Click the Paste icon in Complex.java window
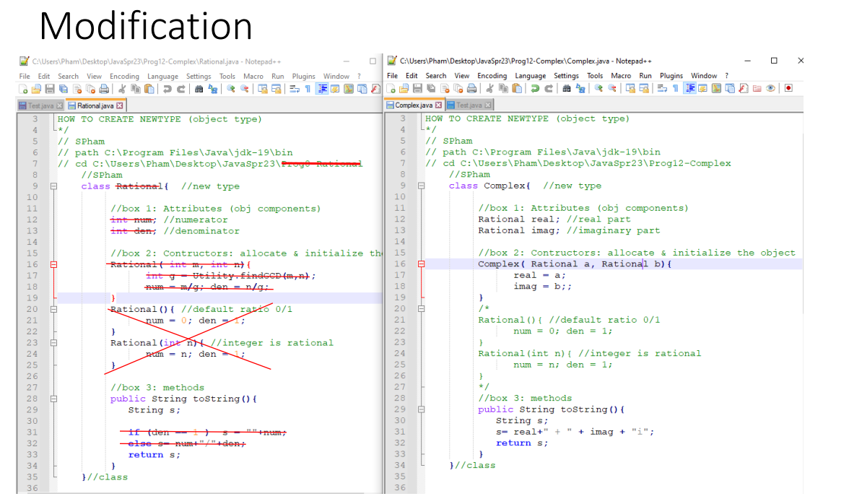Viewport: 862px width, 504px height. pyautogui.click(x=516, y=88)
